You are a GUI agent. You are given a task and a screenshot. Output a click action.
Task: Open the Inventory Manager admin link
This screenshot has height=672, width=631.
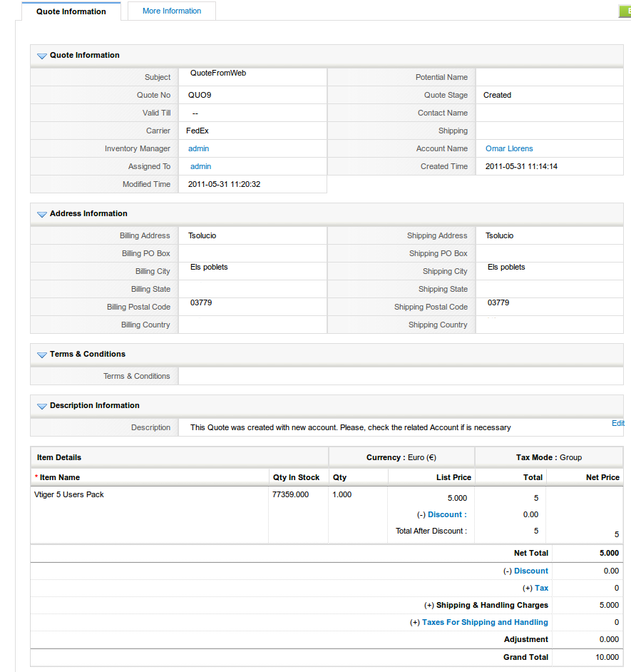click(x=198, y=148)
